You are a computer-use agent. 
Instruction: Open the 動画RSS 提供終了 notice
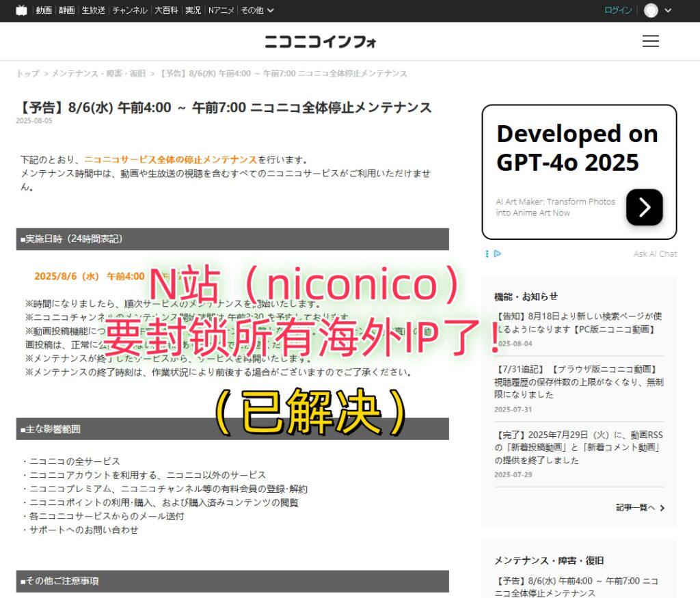(x=579, y=447)
